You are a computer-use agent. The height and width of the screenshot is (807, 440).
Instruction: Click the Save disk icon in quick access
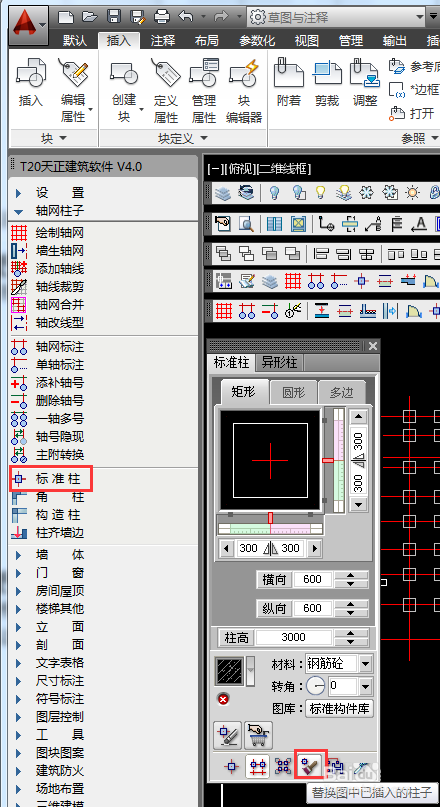tap(114, 17)
